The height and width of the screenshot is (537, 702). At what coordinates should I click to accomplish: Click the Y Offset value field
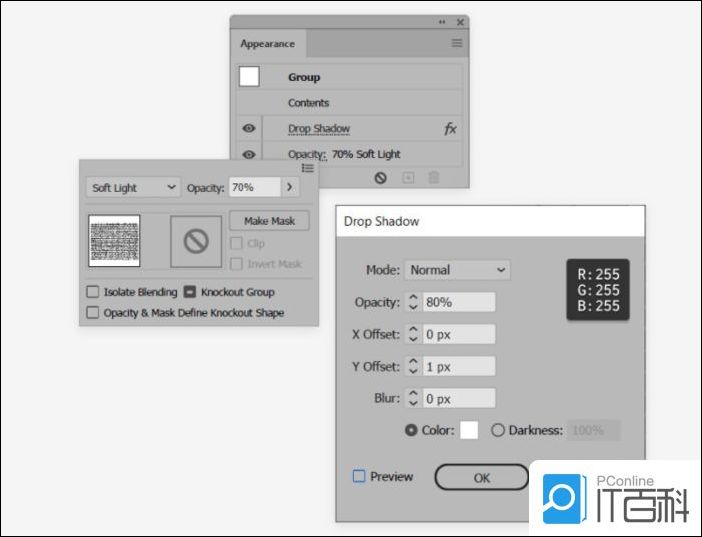tap(459, 366)
